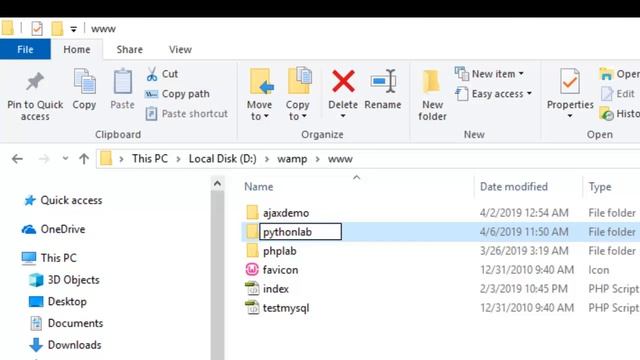Click the 4/6/2019 11:50 AM date cell
Viewport: 640px width, 360px height.
point(524,232)
